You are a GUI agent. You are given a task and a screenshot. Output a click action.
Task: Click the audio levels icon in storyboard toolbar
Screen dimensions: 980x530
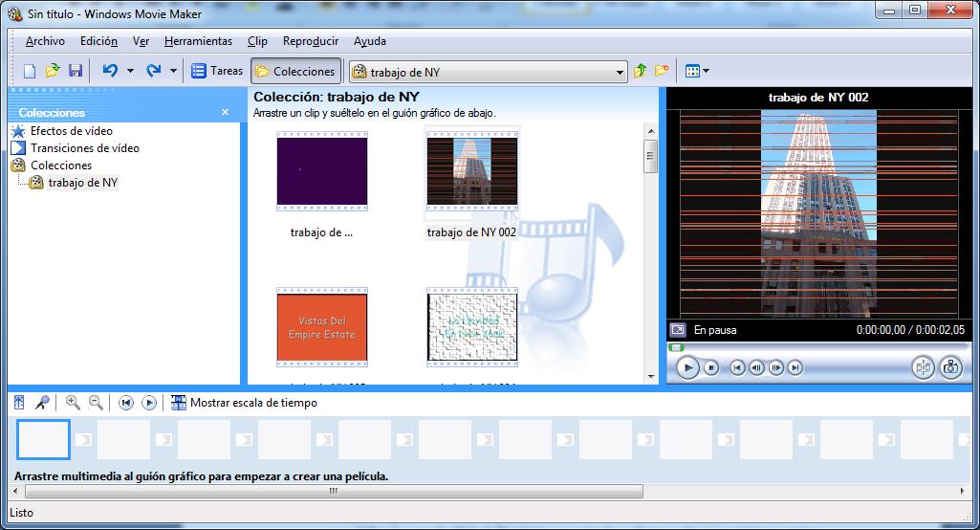click(x=20, y=403)
